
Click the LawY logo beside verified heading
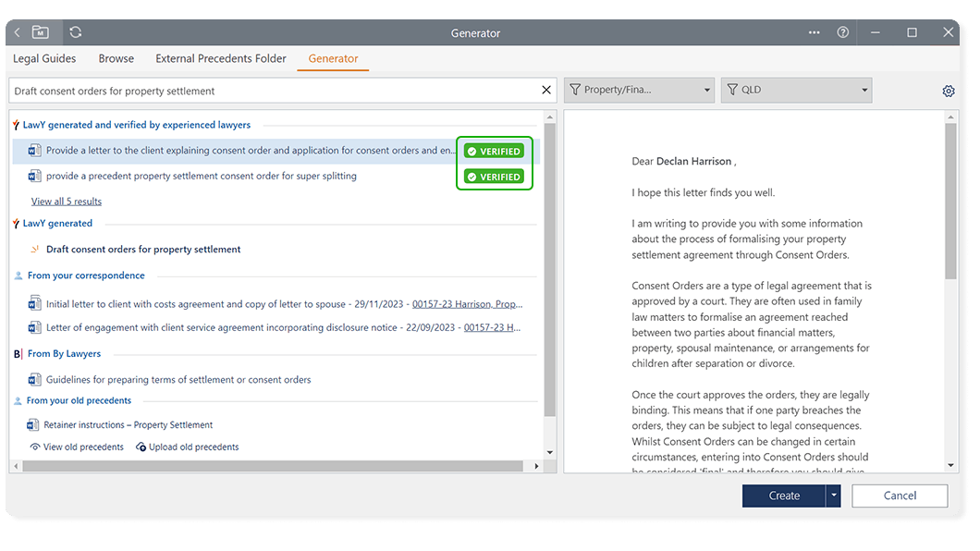coord(17,126)
